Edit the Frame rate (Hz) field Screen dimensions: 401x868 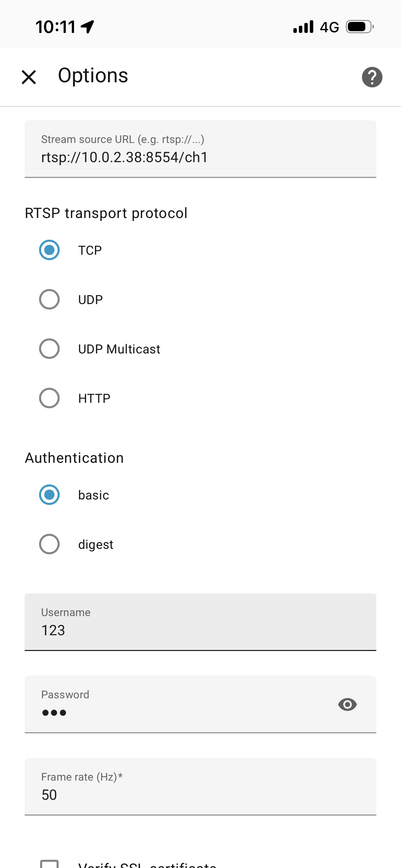[200, 794]
